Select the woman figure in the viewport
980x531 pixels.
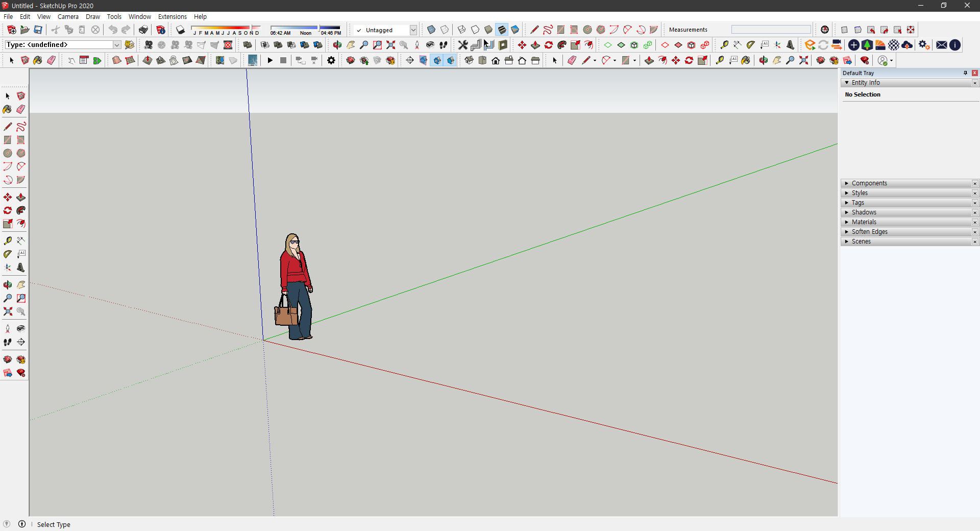296,286
